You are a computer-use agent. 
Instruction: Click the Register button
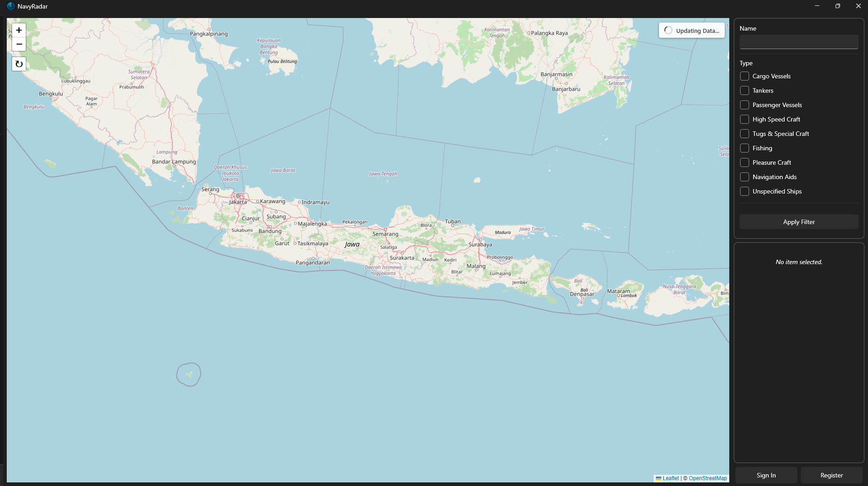pos(831,475)
